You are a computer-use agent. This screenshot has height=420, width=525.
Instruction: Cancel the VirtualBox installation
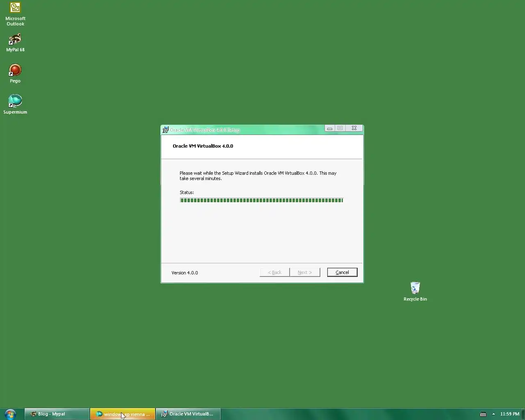click(x=342, y=272)
